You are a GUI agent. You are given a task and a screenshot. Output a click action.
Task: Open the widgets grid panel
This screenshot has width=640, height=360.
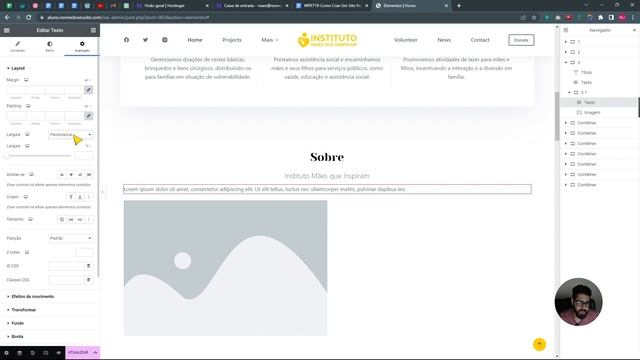pyautogui.click(x=93, y=30)
